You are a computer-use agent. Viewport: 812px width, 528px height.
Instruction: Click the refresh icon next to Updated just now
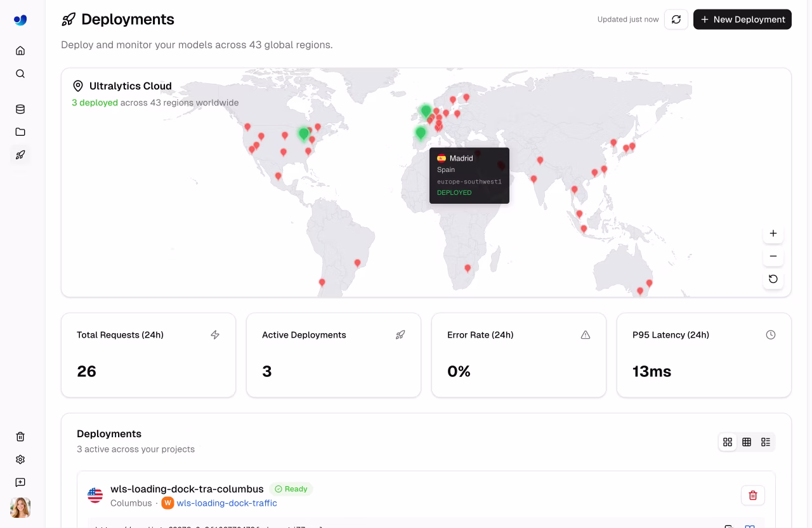tap(676, 19)
